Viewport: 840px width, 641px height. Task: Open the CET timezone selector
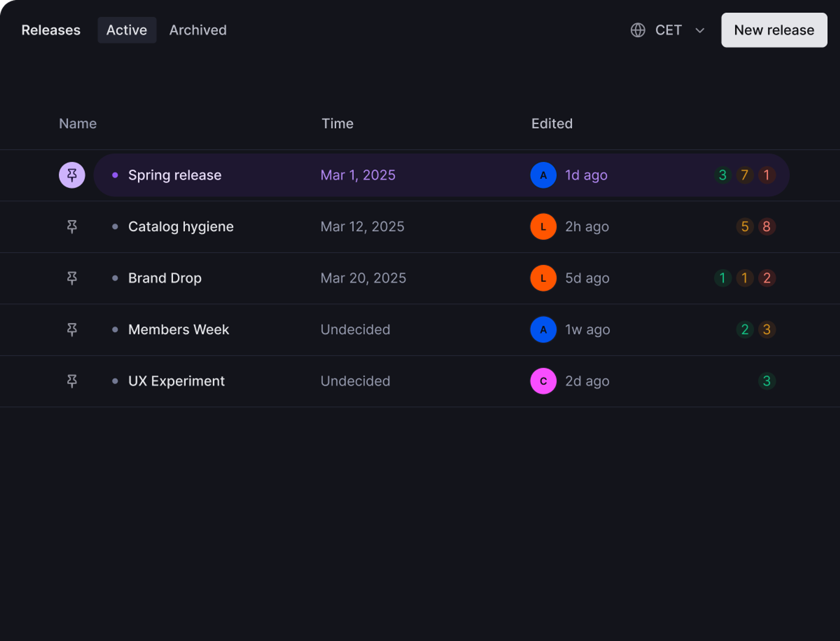[x=668, y=30]
